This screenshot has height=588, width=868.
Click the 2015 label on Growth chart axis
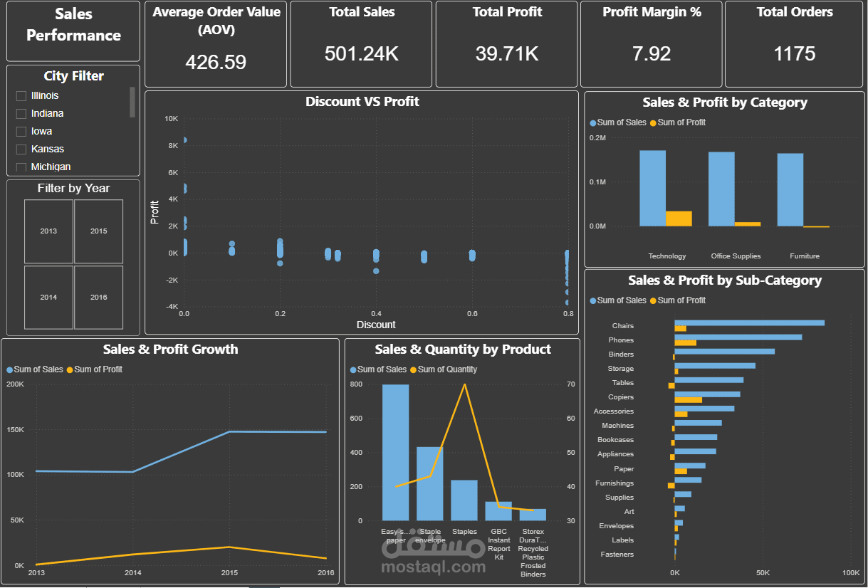(x=229, y=573)
